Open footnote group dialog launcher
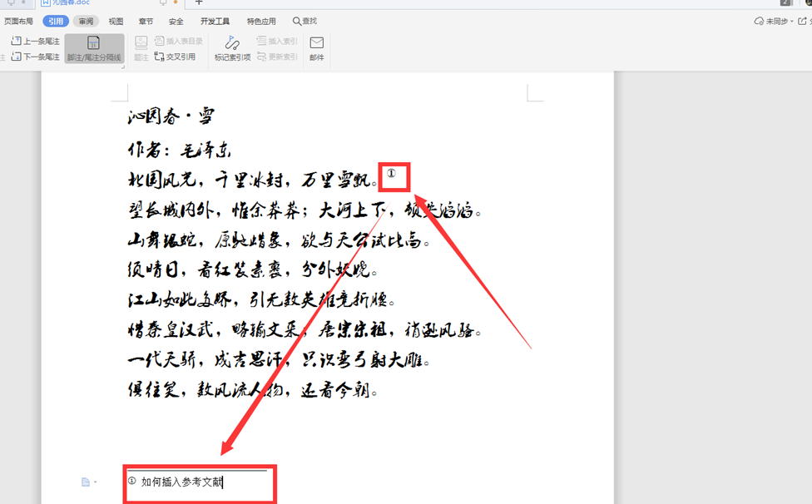The height and width of the screenshot is (504, 812). click(x=123, y=67)
